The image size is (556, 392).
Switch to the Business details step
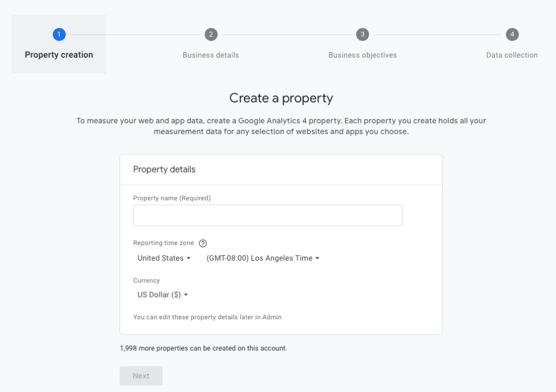pos(210,55)
